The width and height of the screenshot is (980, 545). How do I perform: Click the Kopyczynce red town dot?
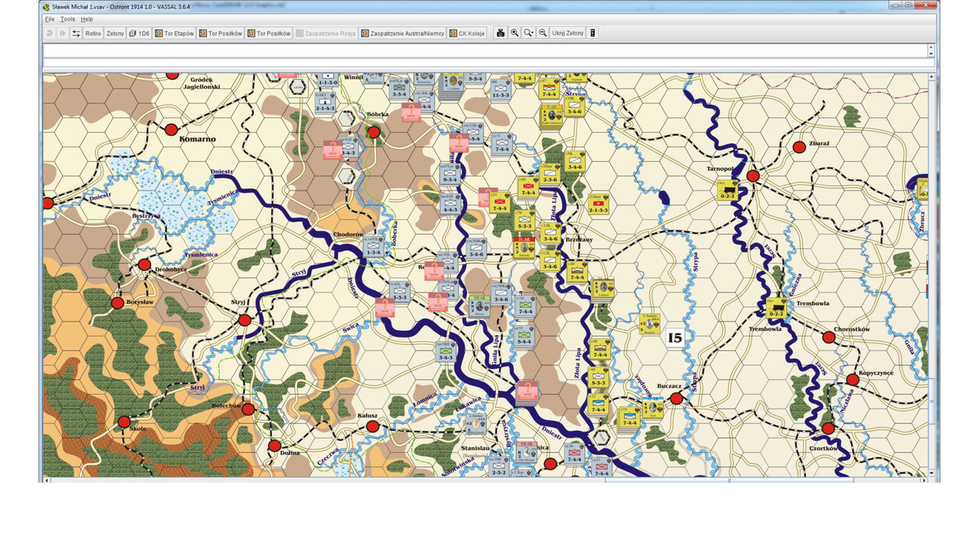coord(853,380)
